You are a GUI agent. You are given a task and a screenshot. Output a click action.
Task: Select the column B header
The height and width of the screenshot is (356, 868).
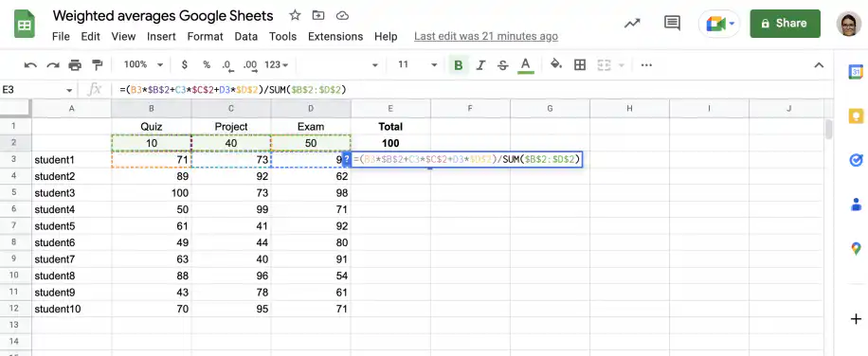pos(151,108)
